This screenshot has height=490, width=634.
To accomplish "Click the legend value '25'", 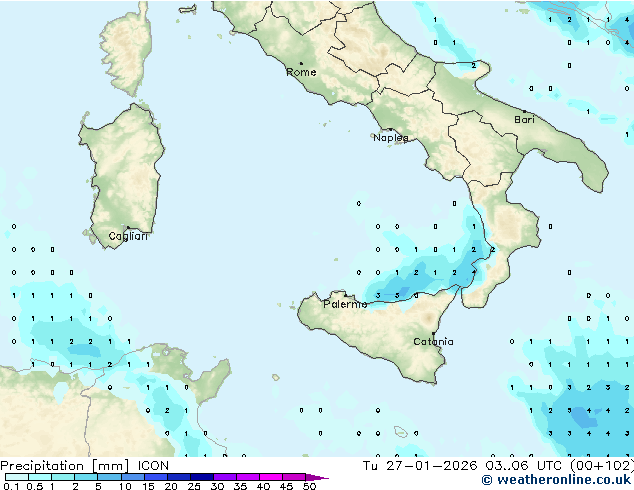I will coord(194,486).
